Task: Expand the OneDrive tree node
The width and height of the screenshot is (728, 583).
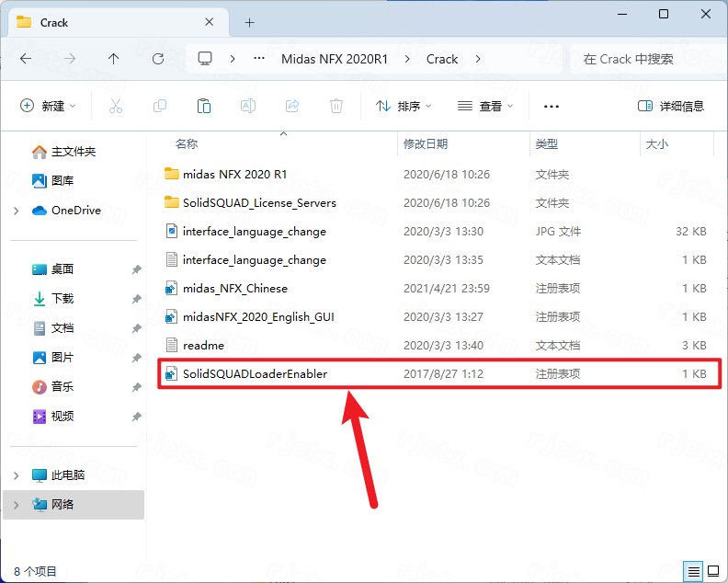Action: click(17, 211)
